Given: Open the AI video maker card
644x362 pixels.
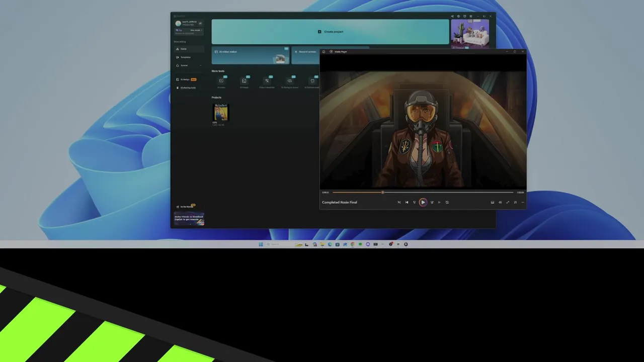Looking at the screenshot, I should click(x=250, y=55).
